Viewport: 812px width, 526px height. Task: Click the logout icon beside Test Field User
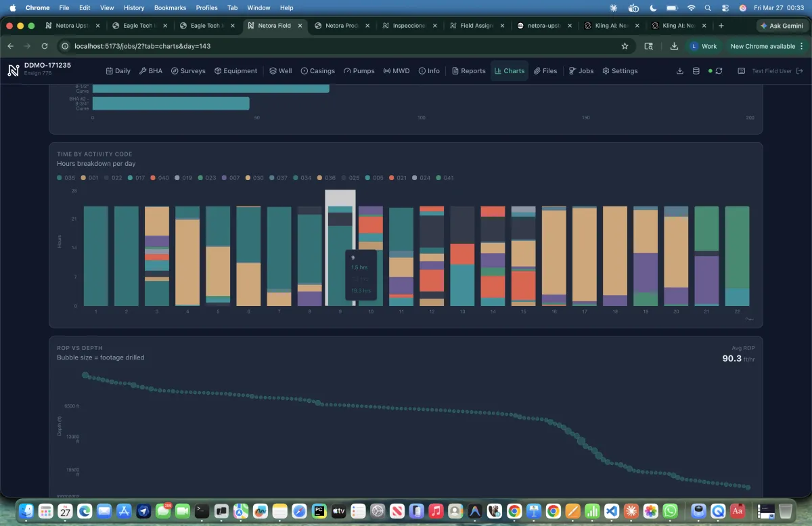(x=800, y=71)
